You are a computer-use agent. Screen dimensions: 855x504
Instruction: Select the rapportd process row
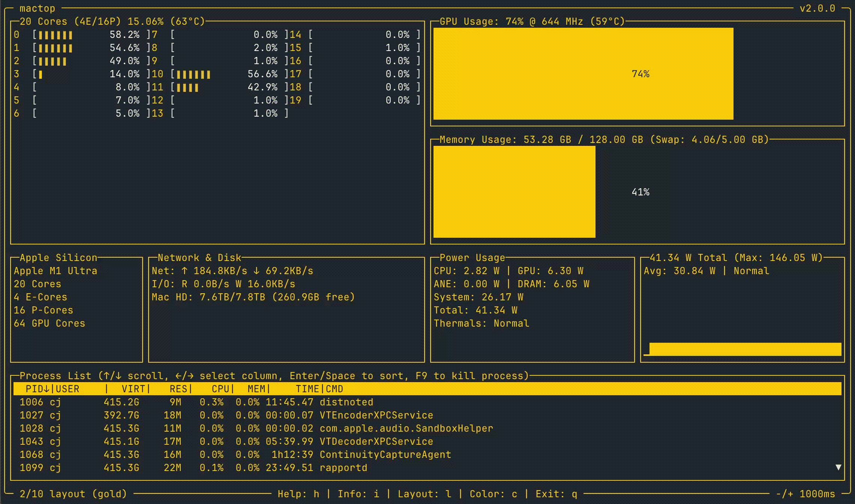click(x=343, y=468)
